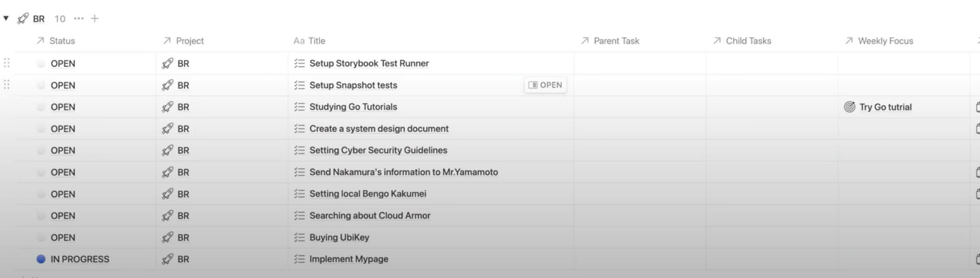Open the BR group three-dots menu

click(x=79, y=18)
